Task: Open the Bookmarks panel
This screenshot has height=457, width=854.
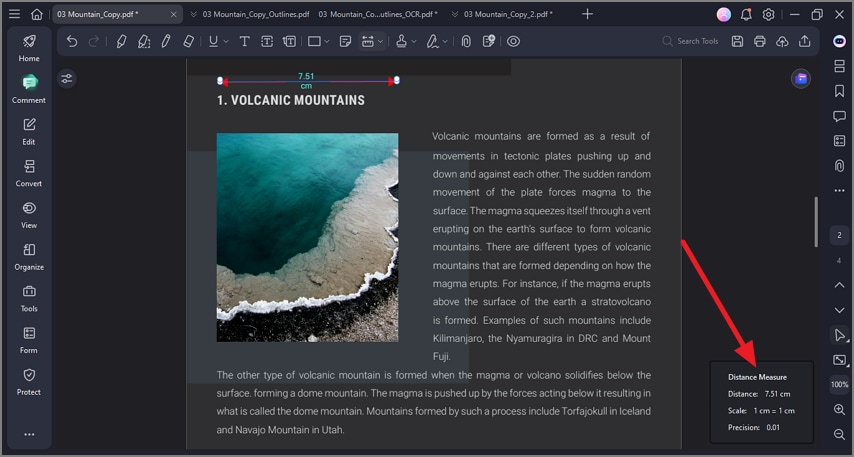Action: [x=839, y=91]
